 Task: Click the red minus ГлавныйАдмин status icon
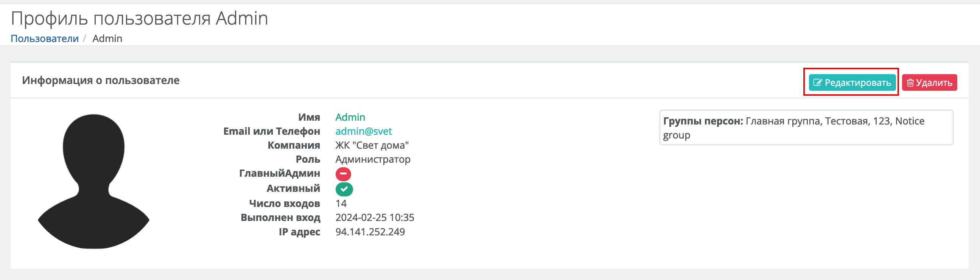click(343, 174)
